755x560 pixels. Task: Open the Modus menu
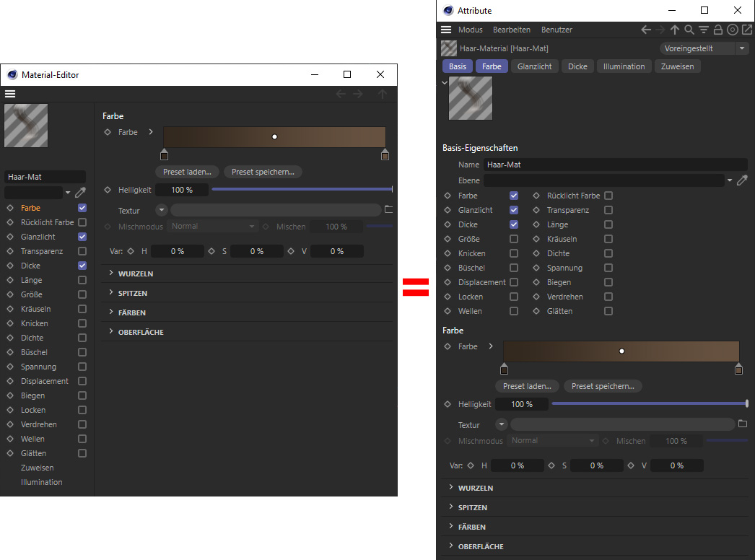pos(470,30)
